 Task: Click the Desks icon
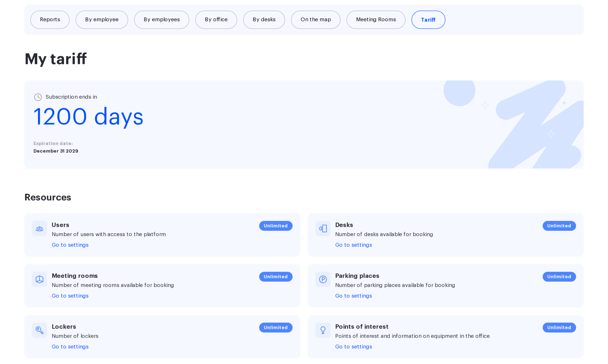click(x=323, y=229)
